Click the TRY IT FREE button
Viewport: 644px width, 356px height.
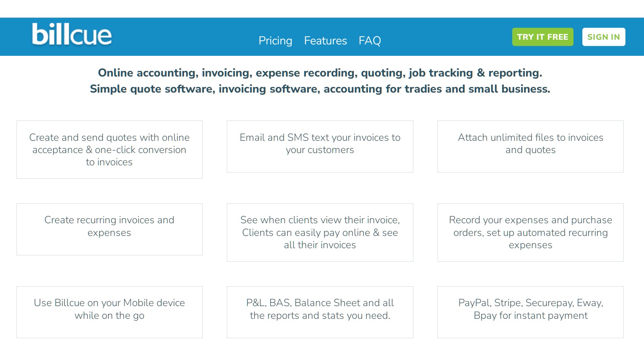point(543,37)
